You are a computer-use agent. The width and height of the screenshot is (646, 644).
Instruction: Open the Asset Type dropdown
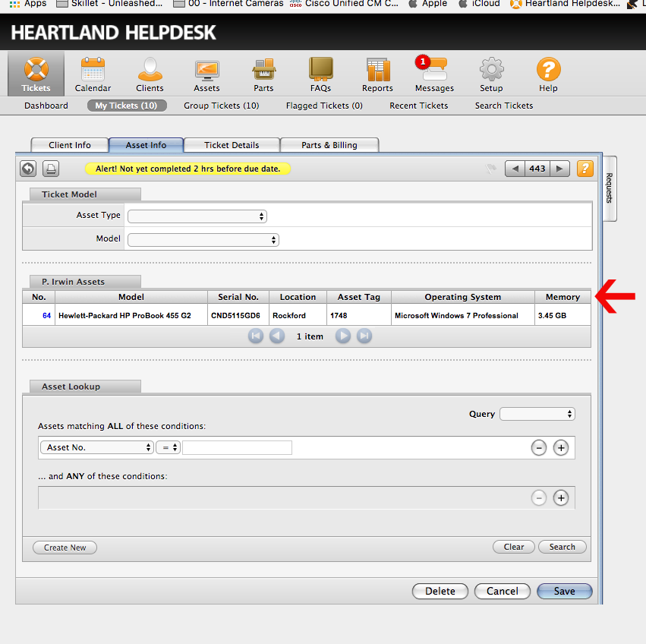pyautogui.click(x=197, y=216)
